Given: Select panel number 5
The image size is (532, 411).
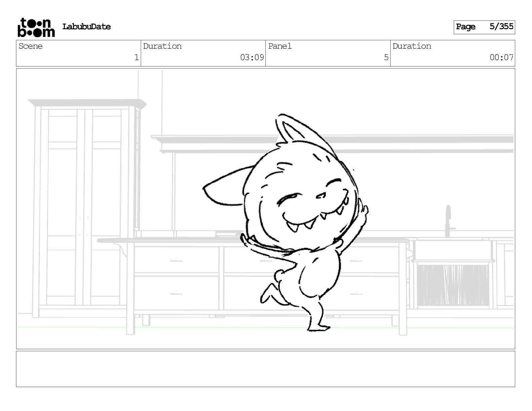Looking at the screenshot, I should pos(386,57).
